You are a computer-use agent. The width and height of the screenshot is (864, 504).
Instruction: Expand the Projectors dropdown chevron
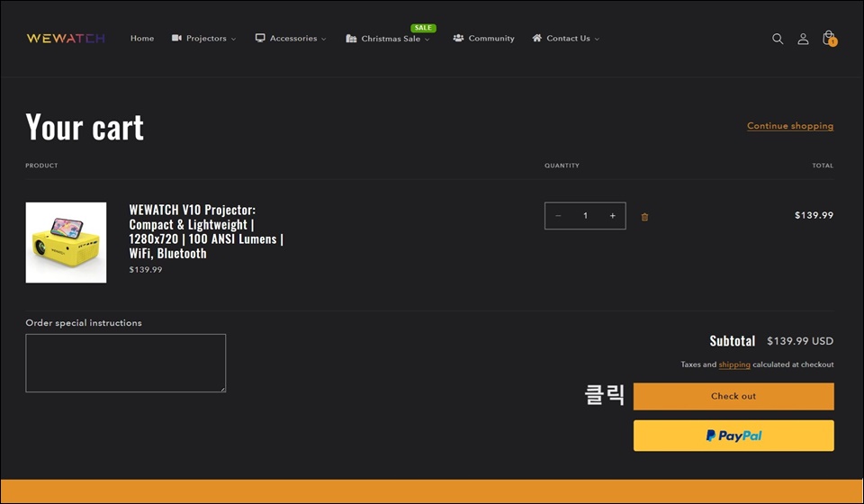(233, 39)
